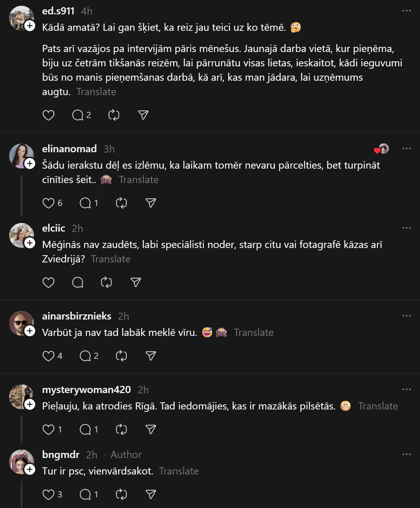The image size is (420, 508).
Task: Repost ed.s911's comment
Action: (x=114, y=115)
